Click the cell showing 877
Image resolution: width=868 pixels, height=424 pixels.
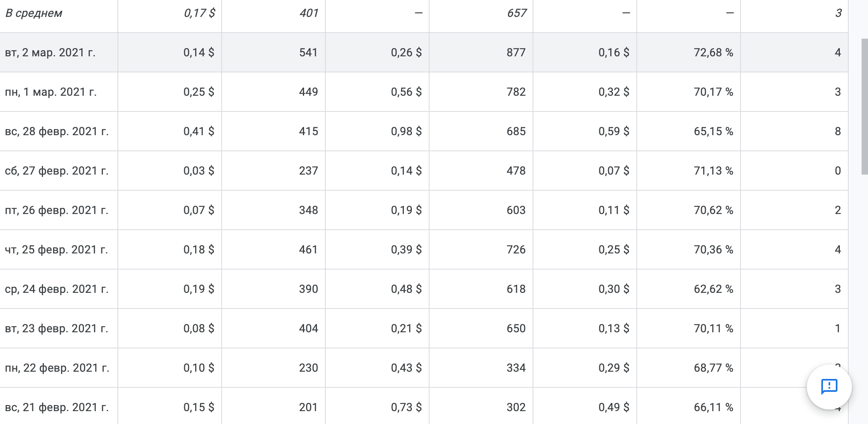tap(516, 53)
